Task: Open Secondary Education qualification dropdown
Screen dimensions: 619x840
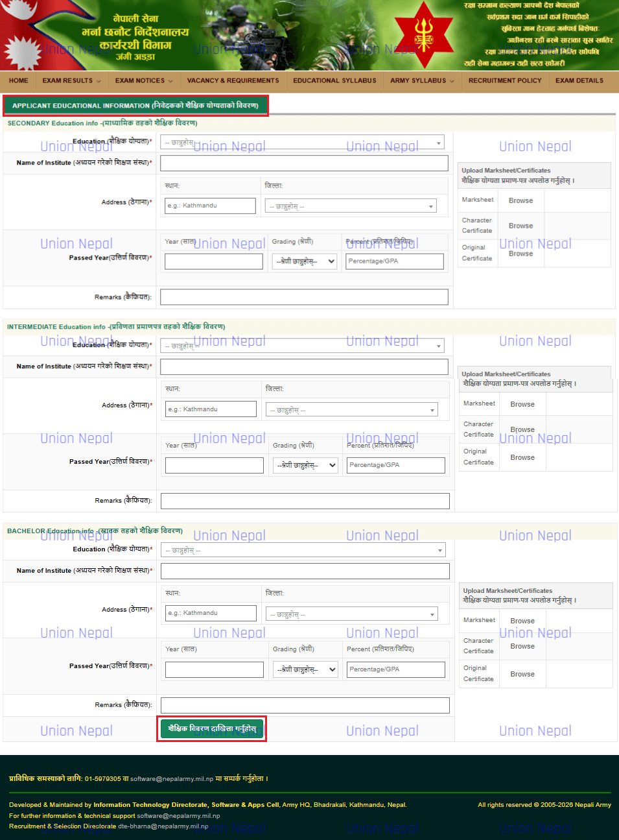Action: (303, 143)
